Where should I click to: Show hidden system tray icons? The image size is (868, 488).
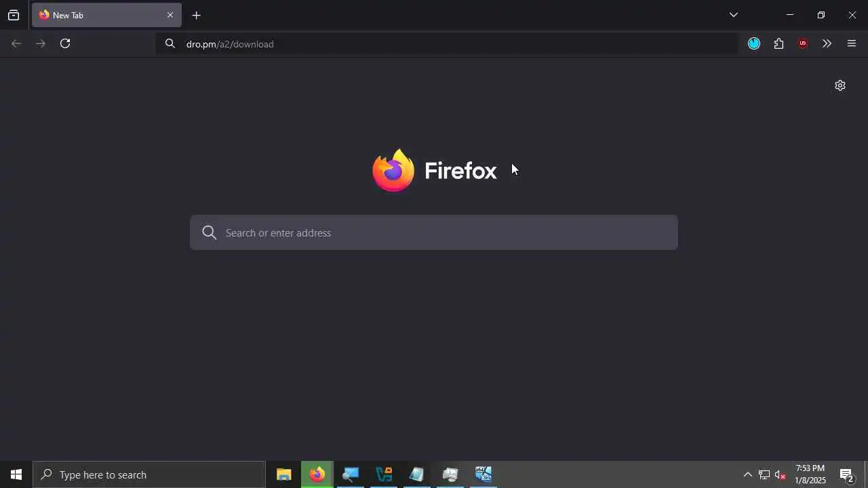click(747, 474)
